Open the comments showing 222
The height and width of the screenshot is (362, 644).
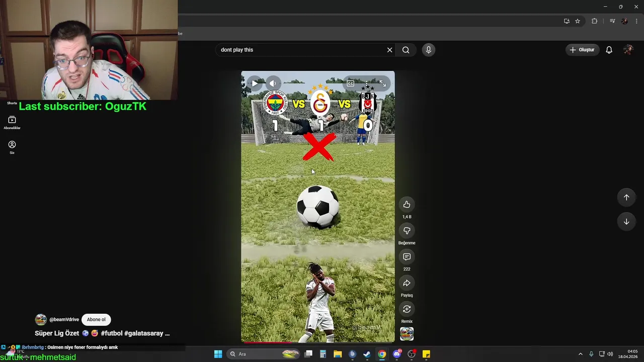coord(407,256)
